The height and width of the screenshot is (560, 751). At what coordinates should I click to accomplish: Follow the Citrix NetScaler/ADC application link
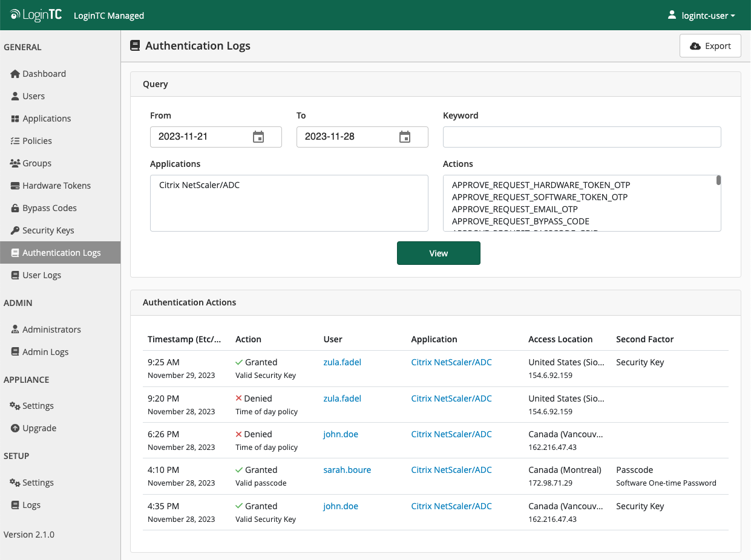(x=451, y=362)
